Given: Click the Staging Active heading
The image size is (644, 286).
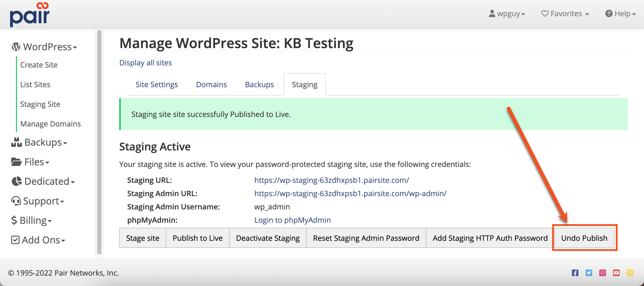Looking at the screenshot, I should [x=155, y=147].
